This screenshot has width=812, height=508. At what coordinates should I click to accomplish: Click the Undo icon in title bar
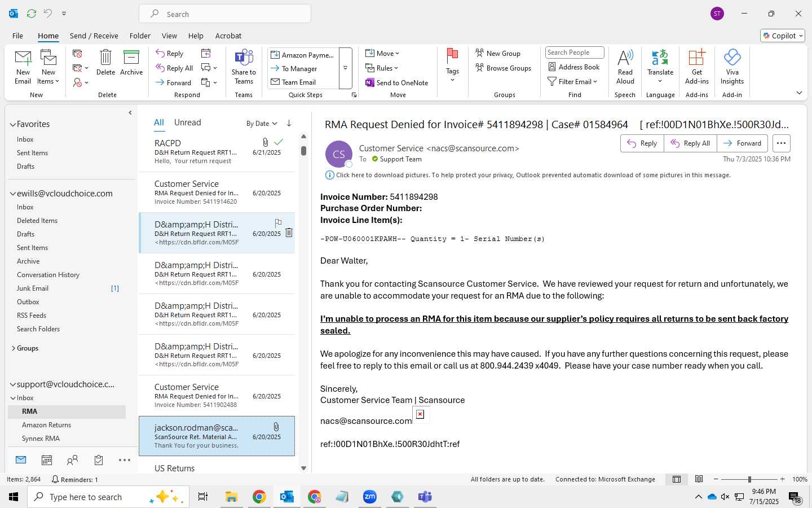(48, 13)
